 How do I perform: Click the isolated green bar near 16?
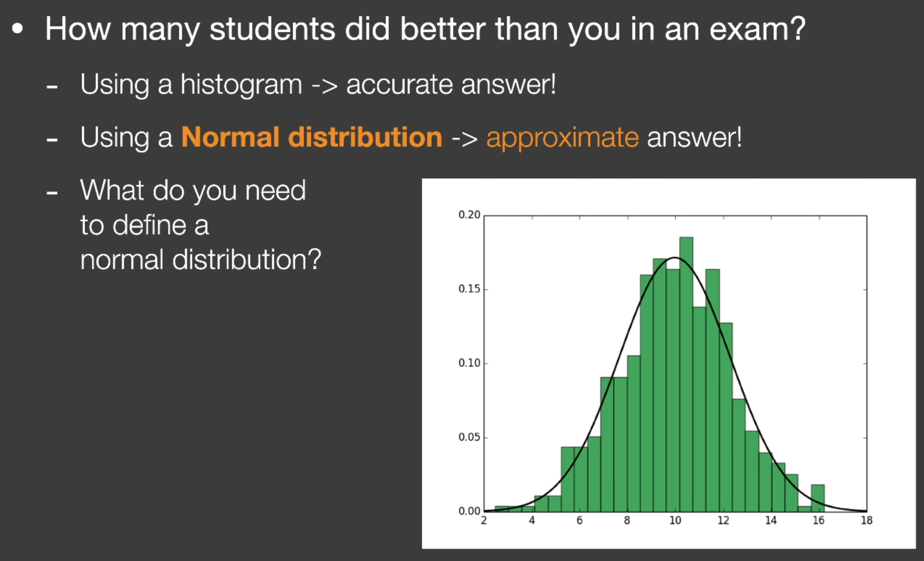(818, 498)
